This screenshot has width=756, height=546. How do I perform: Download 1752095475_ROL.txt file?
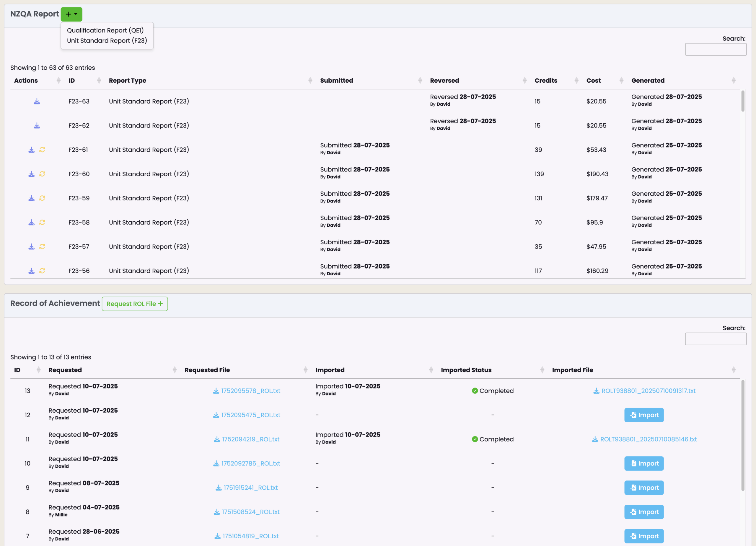click(247, 415)
